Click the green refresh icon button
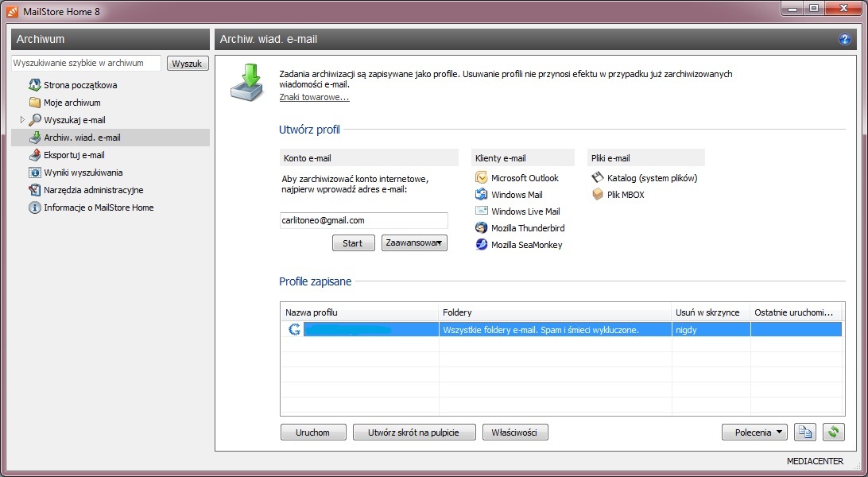The image size is (868, 477). coord(834,432)
